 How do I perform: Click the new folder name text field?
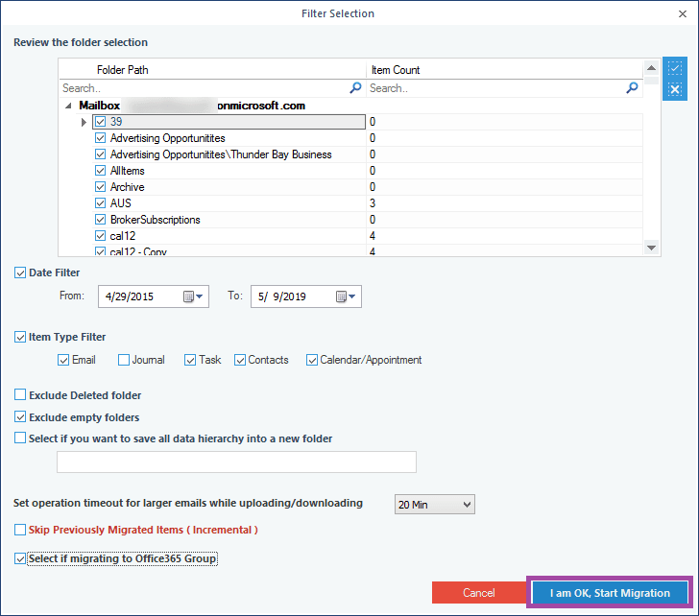pos(236,462)
